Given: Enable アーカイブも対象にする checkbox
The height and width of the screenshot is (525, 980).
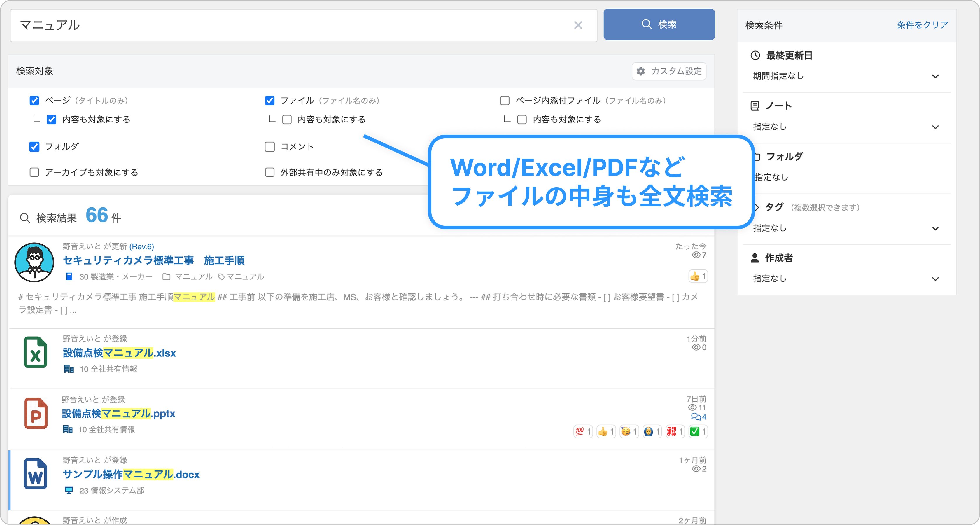Looking at the screenshot, I should (34, 173).
